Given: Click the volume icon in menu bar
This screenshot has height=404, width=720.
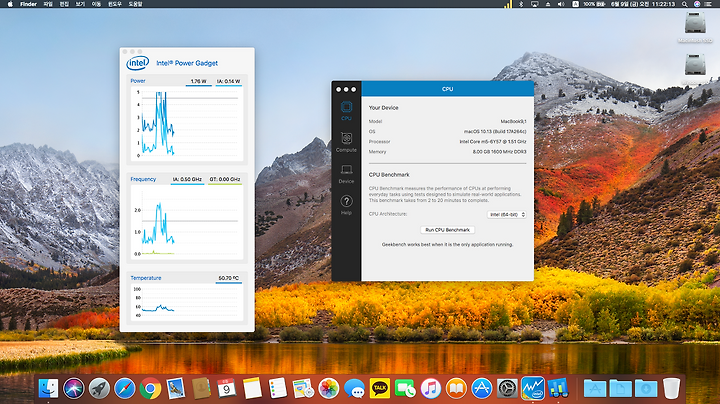Looking at the screenshot, I should click(561, 4).
